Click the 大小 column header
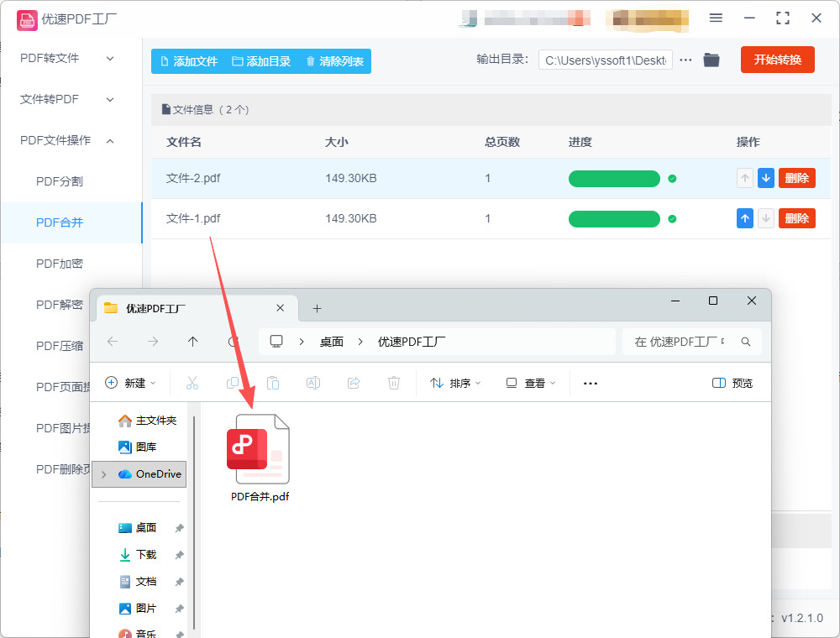This screenshot has width=840, height=638. pyautogui.click(x=337, y=143)
